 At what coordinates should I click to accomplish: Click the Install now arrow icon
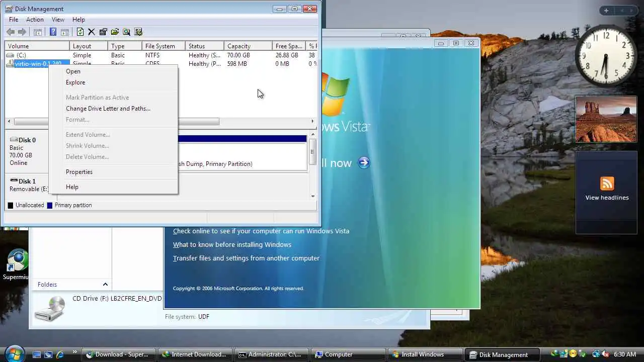[364, 162]
